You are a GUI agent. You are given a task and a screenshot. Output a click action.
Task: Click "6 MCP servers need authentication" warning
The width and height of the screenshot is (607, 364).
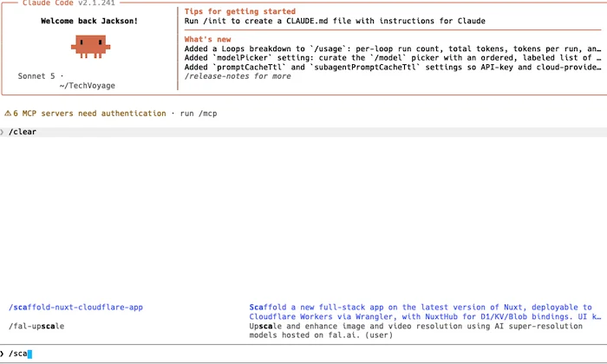tap(89, 114)
